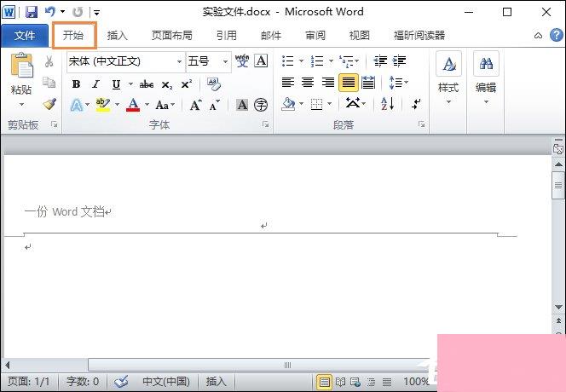566x392 pixels.
Task: Toggle justify alignment
Action: 349,83
